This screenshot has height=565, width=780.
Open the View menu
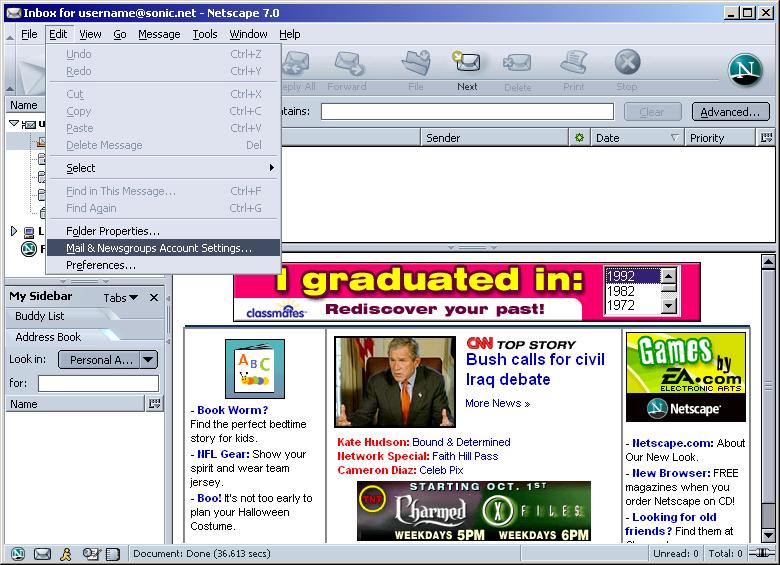[90, 34]
